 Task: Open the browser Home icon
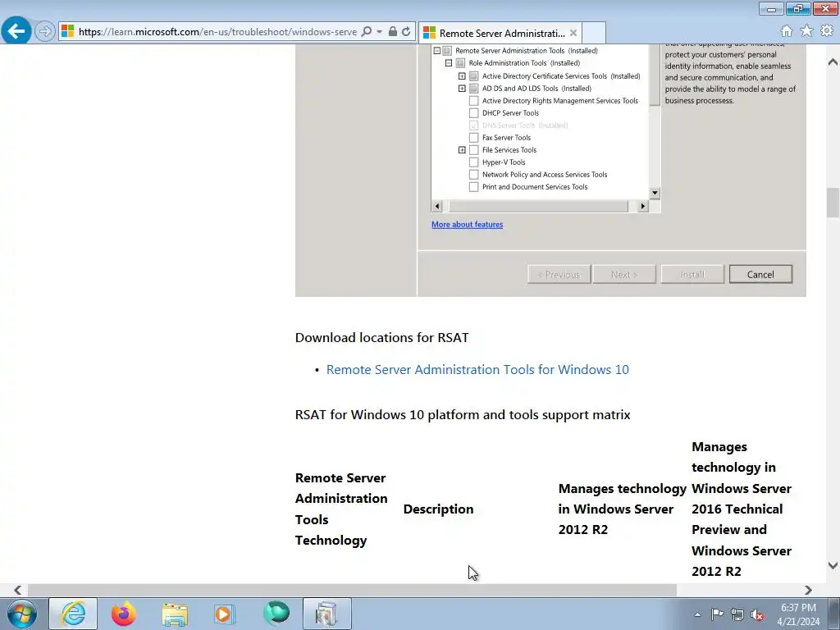pos(787,31)
